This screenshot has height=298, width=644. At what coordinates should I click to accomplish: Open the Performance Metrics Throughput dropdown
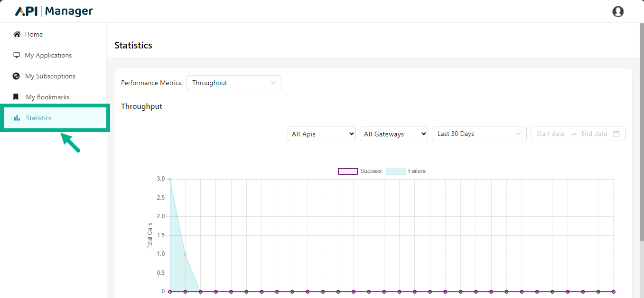(x=233, y=83)
